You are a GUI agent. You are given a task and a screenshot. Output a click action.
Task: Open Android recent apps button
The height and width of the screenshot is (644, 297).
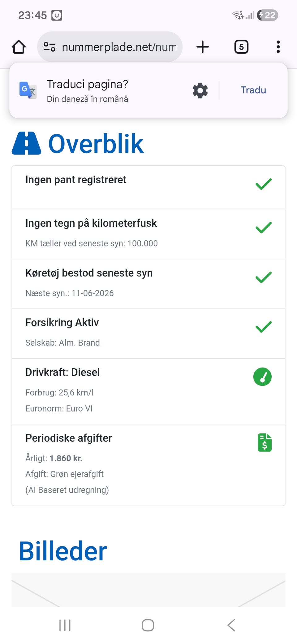point(65,625)
